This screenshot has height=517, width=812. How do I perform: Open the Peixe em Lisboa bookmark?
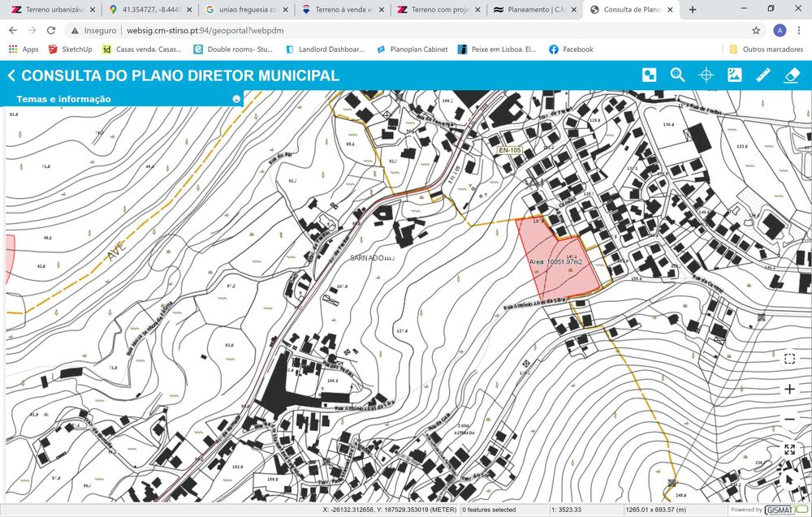pos(497,50)
